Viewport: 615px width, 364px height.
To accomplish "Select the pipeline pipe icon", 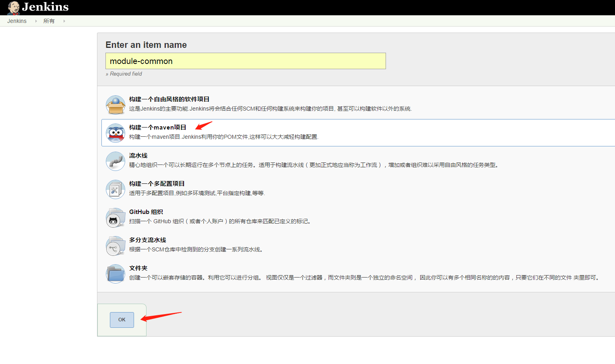I will 116,161.
